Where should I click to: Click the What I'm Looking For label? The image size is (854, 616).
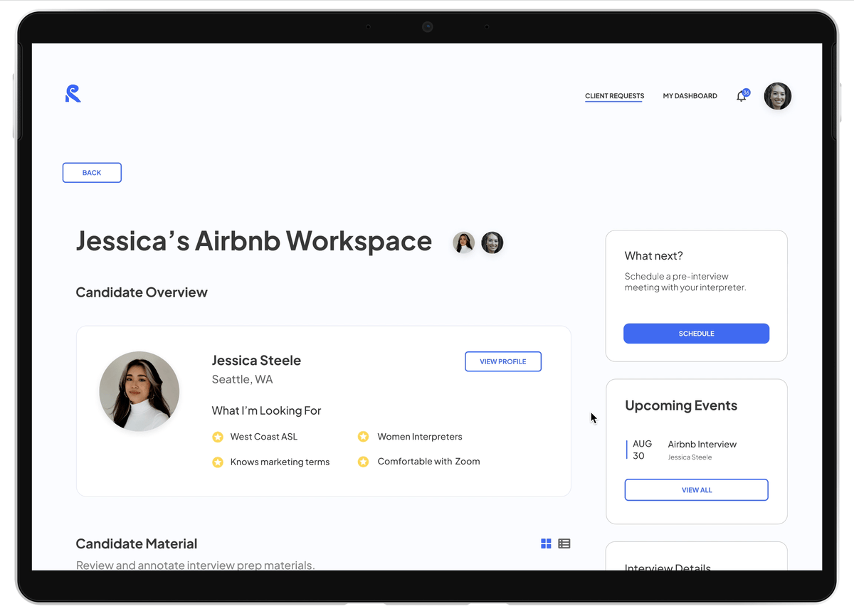[x=266, y=411]
